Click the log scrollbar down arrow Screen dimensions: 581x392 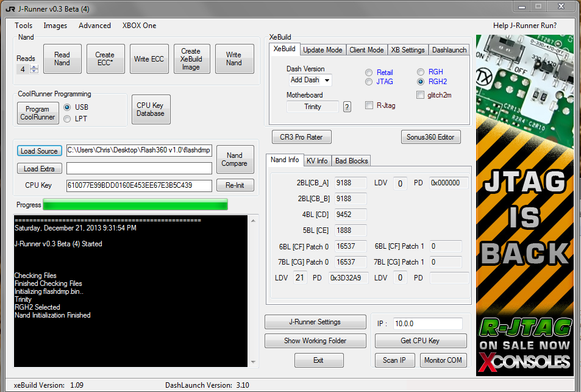253,362
